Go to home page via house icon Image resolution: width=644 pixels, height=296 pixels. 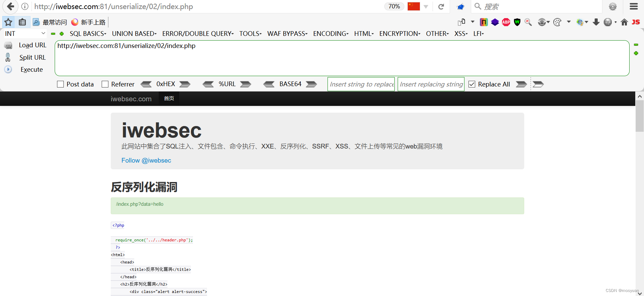[624, 22]
